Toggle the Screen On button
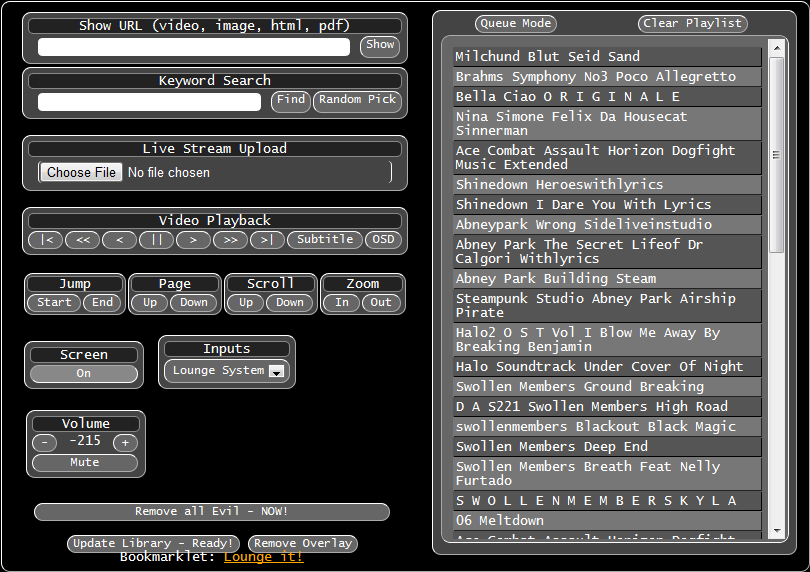This screenshot has height=572, width=810. (84, 374)
